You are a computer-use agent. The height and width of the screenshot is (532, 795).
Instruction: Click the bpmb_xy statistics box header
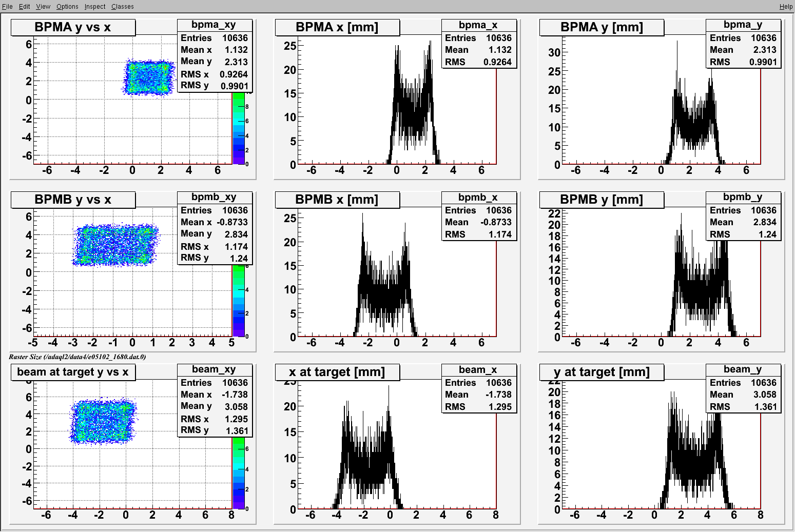click(214, 198)
